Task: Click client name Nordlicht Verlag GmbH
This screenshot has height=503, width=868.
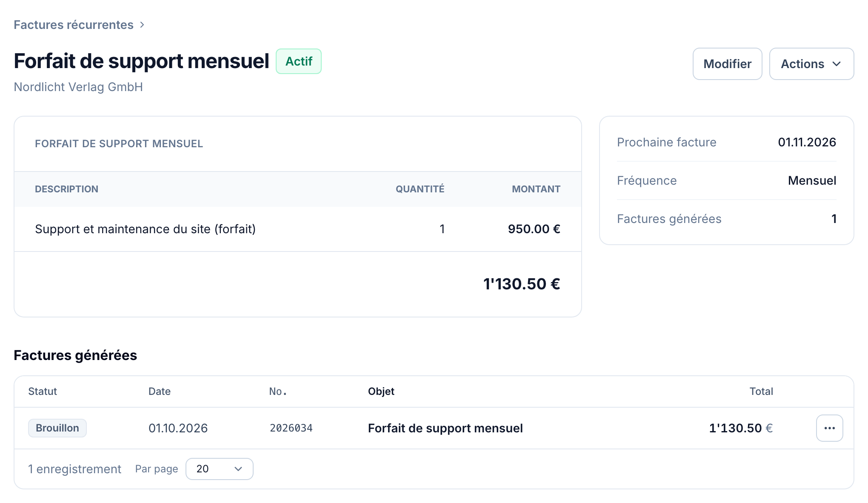Action: coord(78,87)
